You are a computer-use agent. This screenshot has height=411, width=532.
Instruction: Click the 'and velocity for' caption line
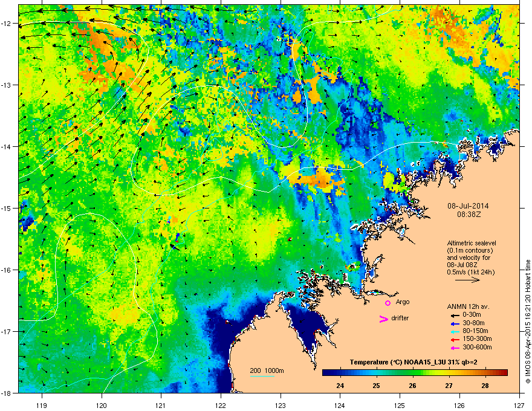point(469,257)
